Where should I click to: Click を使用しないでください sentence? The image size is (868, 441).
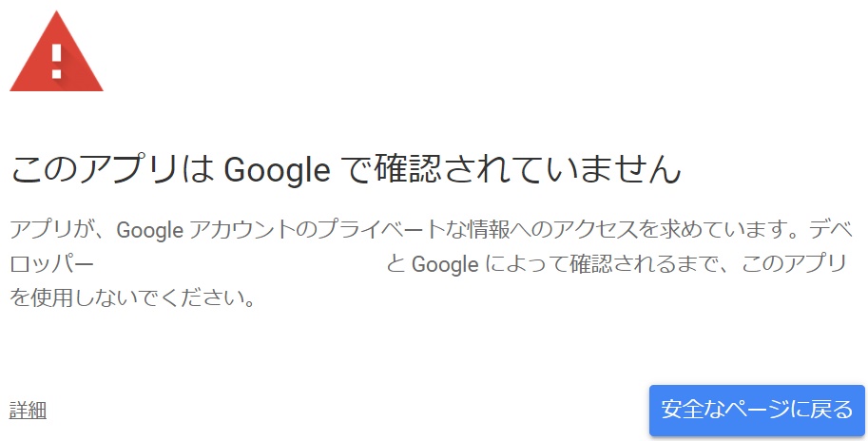pyautogui.click(x=133, y=298)
